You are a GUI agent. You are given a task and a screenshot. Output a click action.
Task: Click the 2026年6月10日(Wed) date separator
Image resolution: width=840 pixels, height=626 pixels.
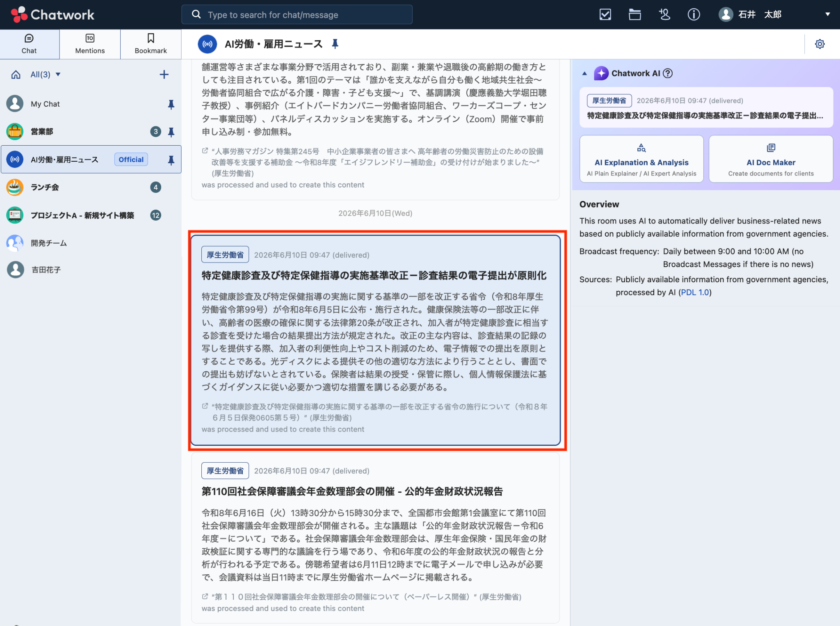point(375,213)
